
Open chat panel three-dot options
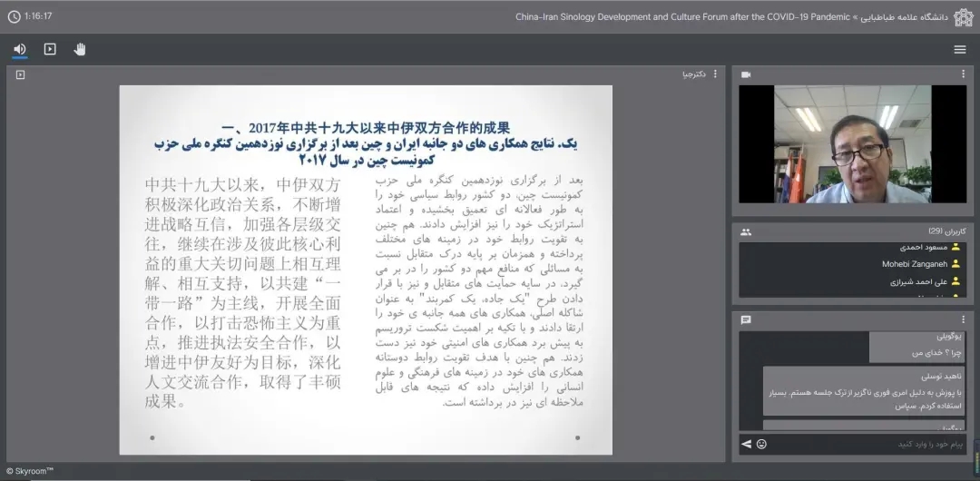[x=964, y=319]
